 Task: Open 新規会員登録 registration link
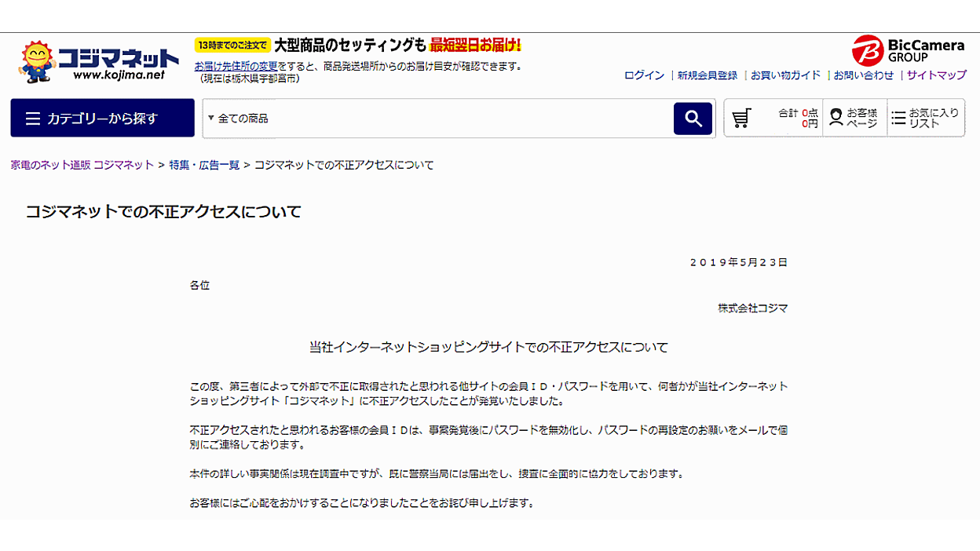coord(708,75)
